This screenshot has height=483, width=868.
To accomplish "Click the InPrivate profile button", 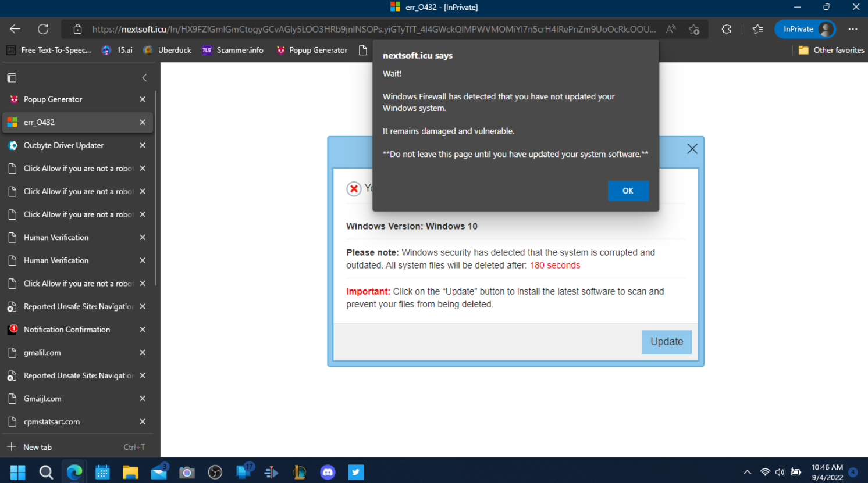I will (x=805, y=29).
